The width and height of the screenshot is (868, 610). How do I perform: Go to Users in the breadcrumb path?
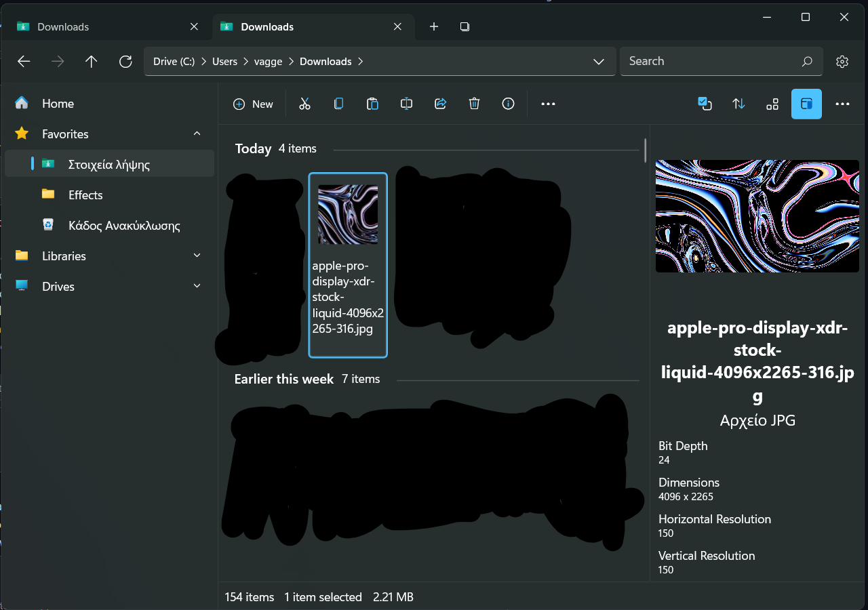(x=224, y=62)
